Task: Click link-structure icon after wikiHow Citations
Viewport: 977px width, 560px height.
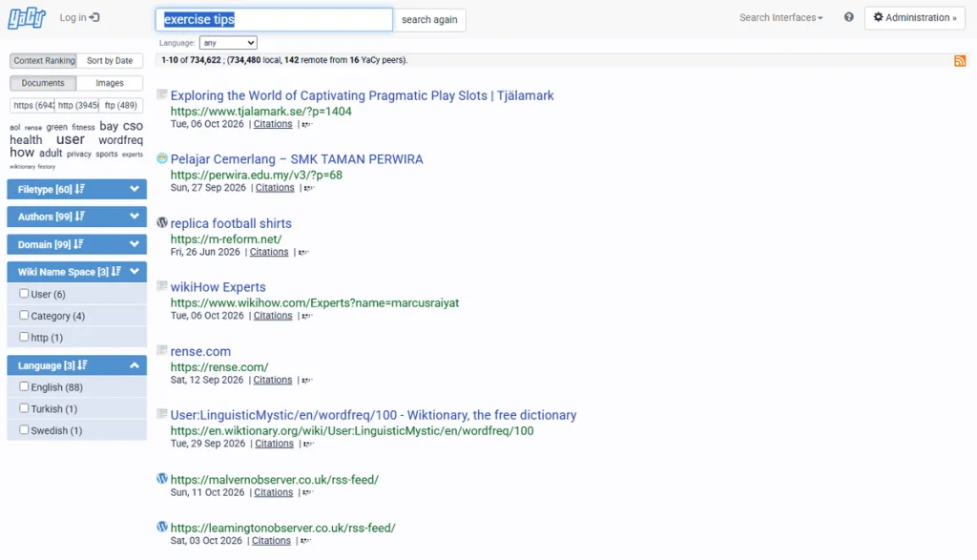Action: (x=306, y=317)
